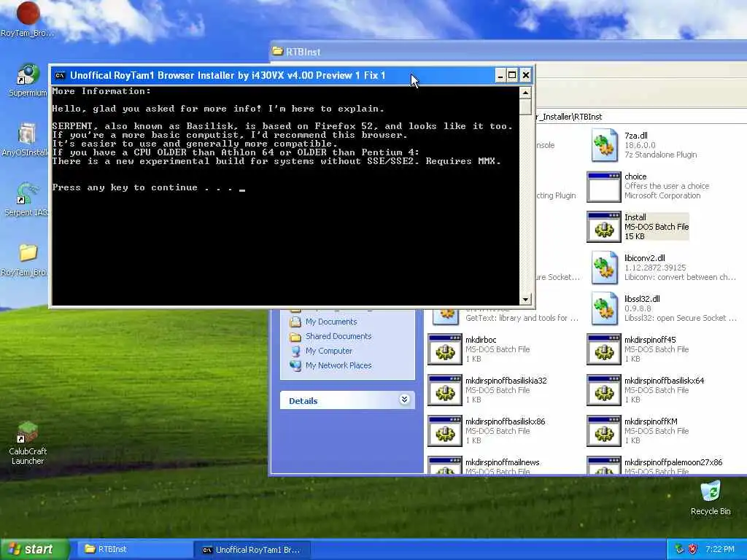Click the "Details" panel header text

(303, 401)
